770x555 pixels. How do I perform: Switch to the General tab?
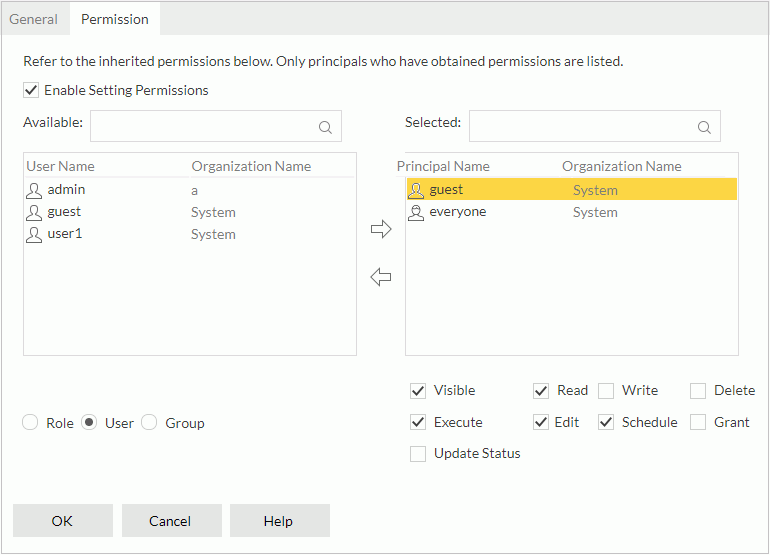click(33, 19)
